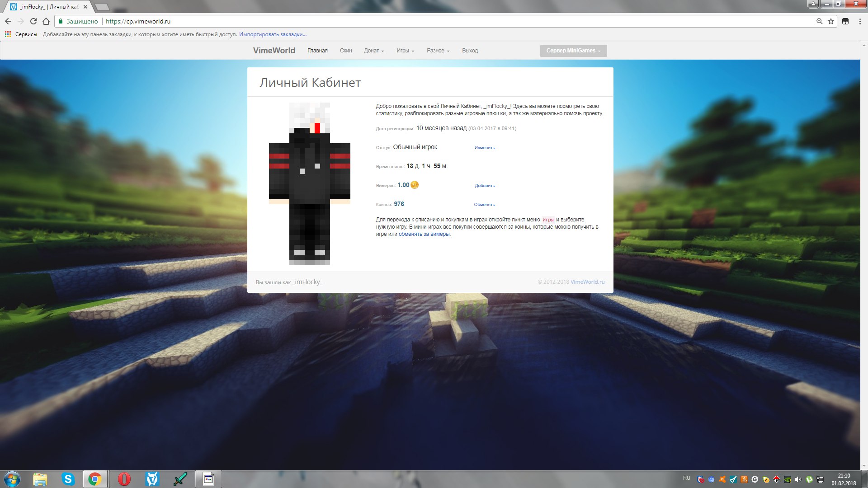Image resolution: width=868 pixels, height=488 pixels.
Task: Open File Explorer from the taskbar
Action: pos(40,479)
